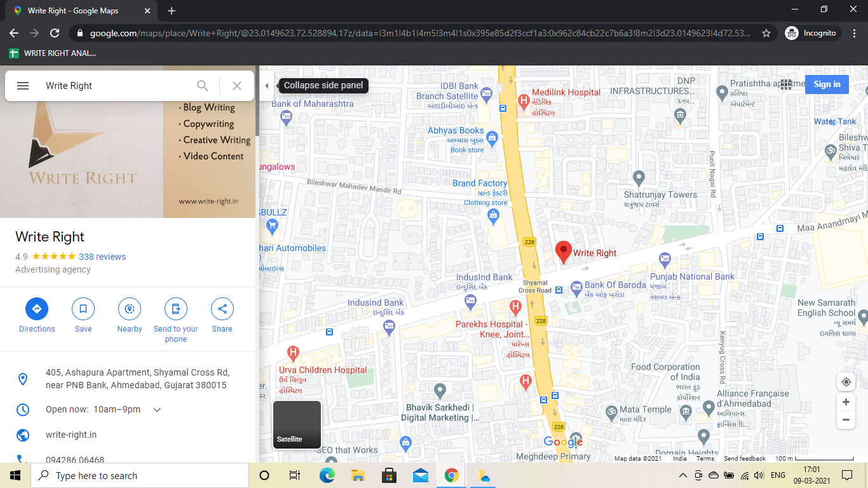Visit the write-right.in website link
This screenshot has height=488, width=868.
[x=71, y=435]
